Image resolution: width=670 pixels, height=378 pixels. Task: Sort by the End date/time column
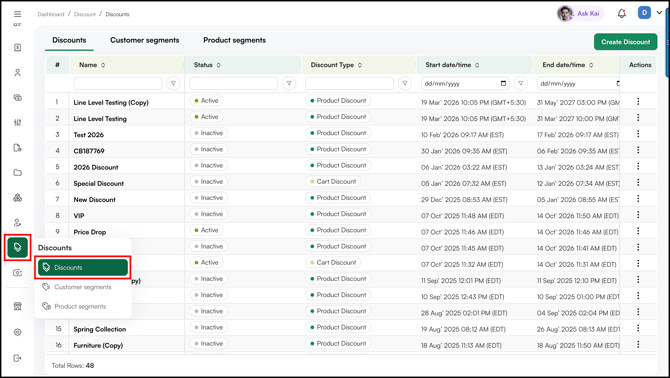pos(591,65)
